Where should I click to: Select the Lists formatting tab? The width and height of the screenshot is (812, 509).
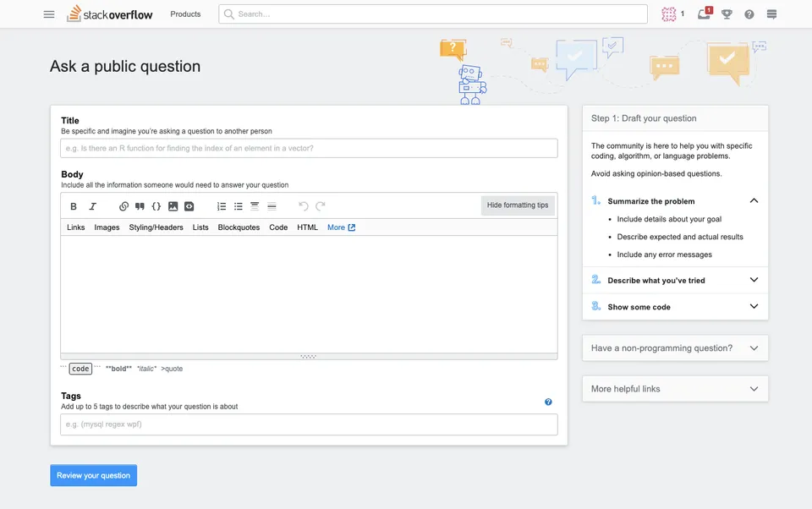pos(200,227)
